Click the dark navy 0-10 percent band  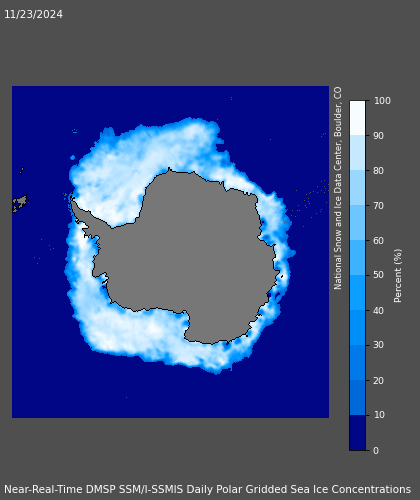tap(357, 433)
